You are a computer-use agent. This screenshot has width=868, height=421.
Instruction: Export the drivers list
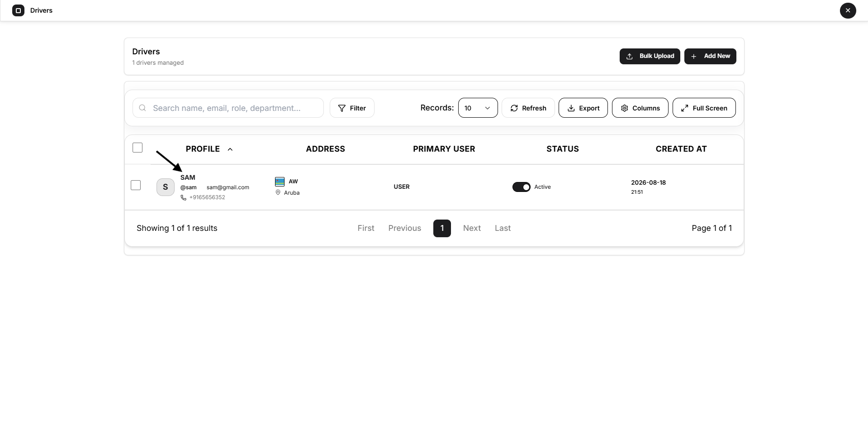pos(583,108)
